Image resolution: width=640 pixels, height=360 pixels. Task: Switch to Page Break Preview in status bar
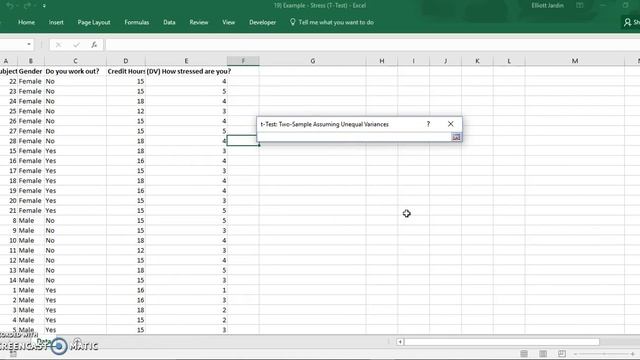click(x=562, y=353)
